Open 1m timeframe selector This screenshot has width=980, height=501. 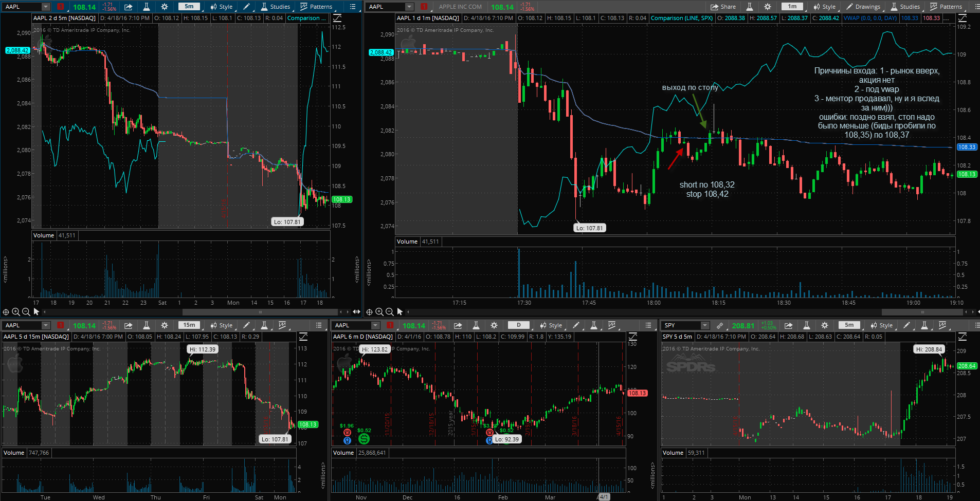pos(792,7)
